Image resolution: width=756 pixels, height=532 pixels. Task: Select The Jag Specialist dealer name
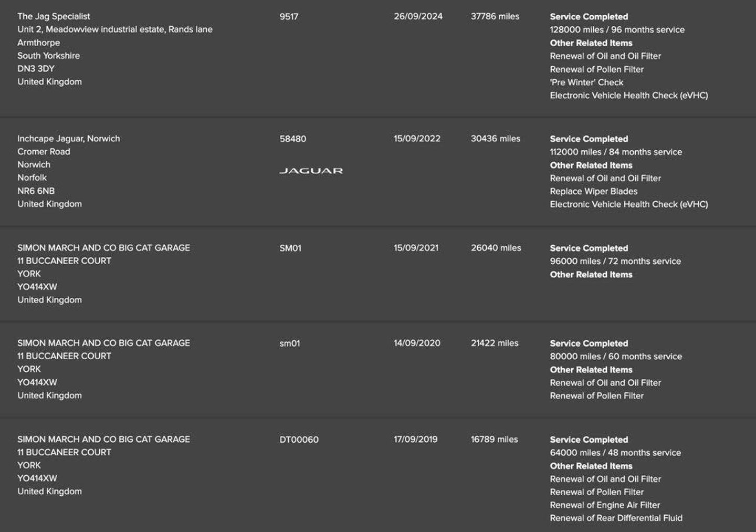(54, 16)
